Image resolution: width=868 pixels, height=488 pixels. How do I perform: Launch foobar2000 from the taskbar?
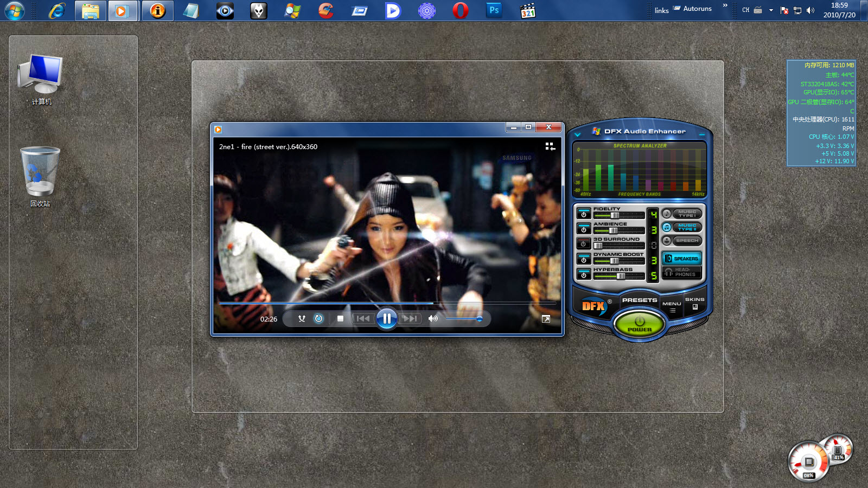click(259, 10)
